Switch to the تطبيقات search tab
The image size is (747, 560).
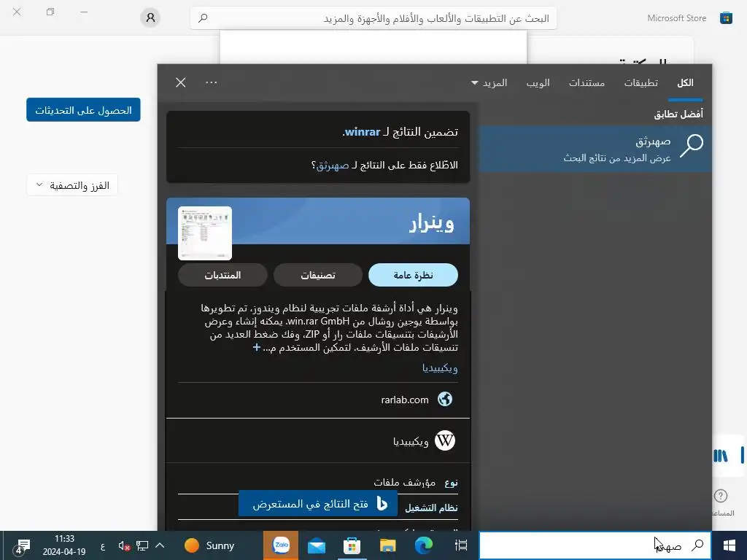point(641,83)
